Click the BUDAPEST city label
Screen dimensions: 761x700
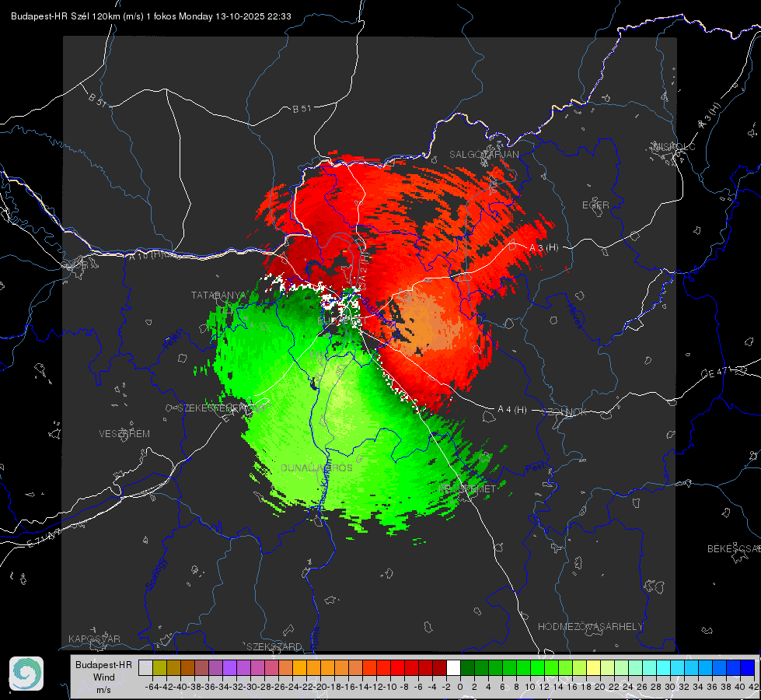pos(342,321)
